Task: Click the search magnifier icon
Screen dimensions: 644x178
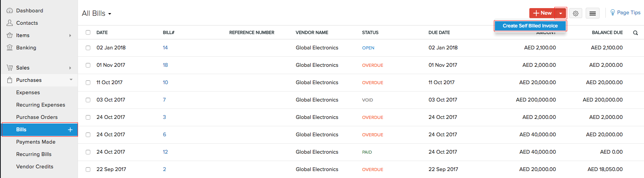Action: click(x=636, y=33)
